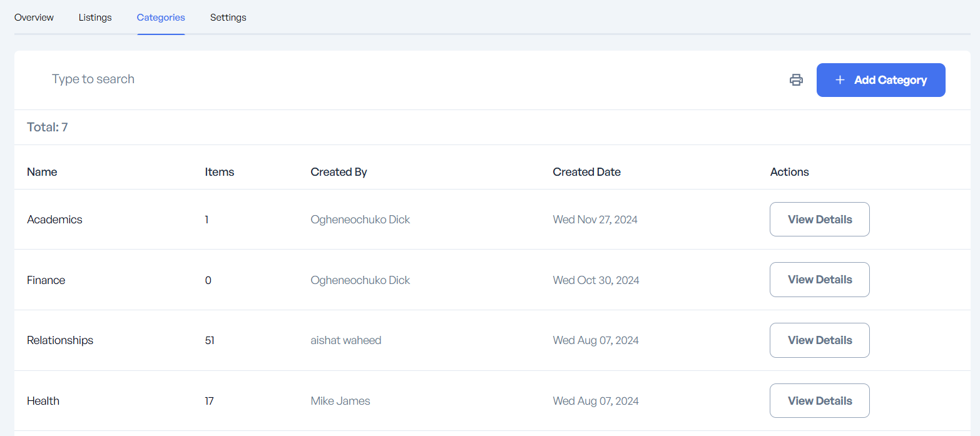
Task: Click the Items column header
Action: [219, 172]
